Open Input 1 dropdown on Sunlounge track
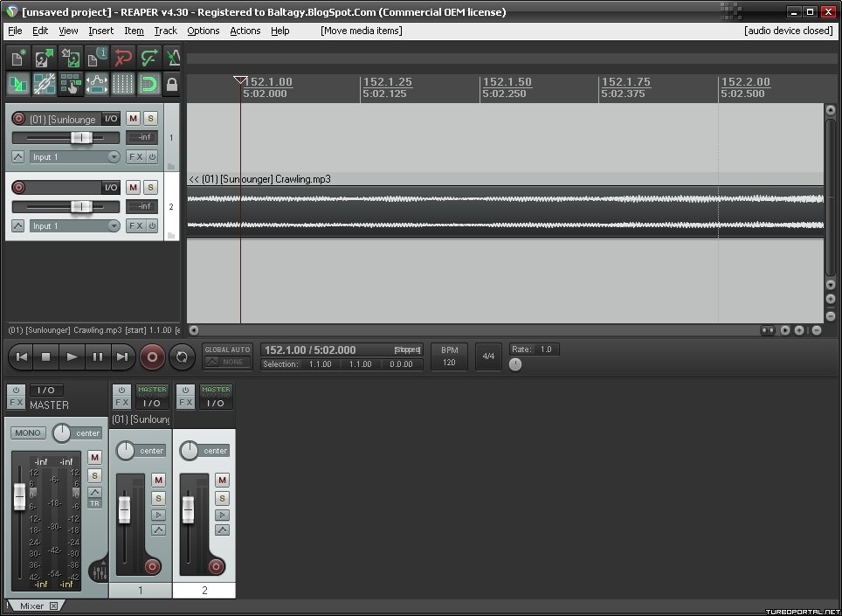This screenshot has width=842, height=616. click(x=74, y=156)
